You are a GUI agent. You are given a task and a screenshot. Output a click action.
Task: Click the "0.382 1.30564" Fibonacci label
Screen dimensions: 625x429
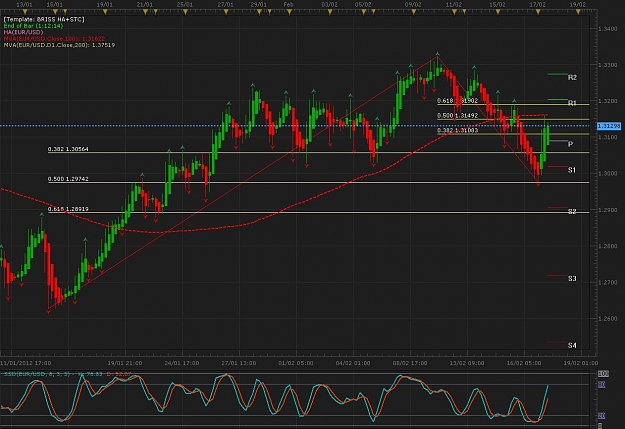coord(68,149)
